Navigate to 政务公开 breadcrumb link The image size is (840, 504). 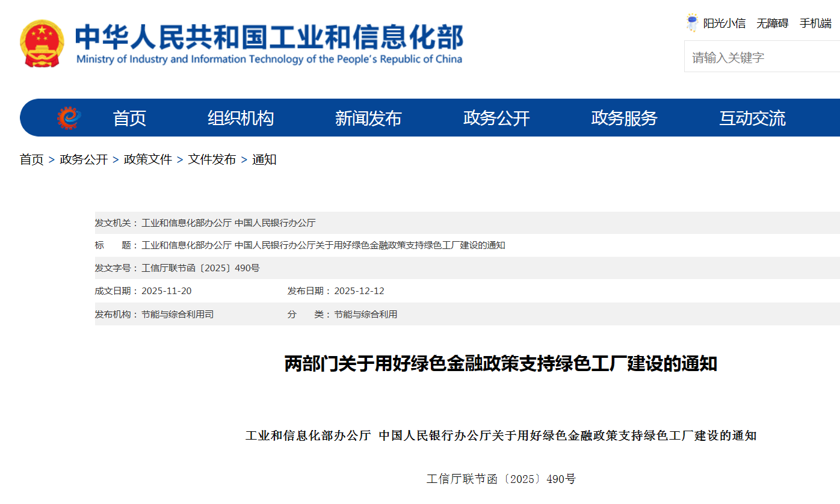[84, 159]
